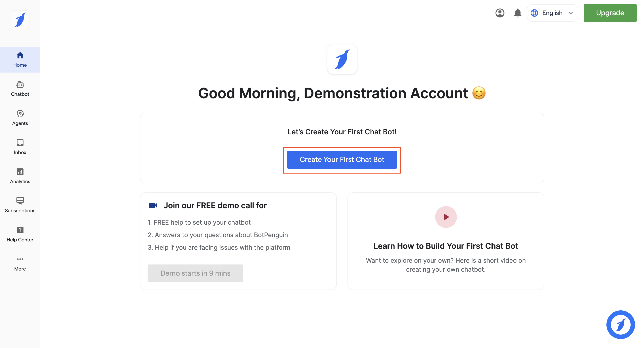
Task: Expand the More menu in sidebar
Action: (20, 263)
